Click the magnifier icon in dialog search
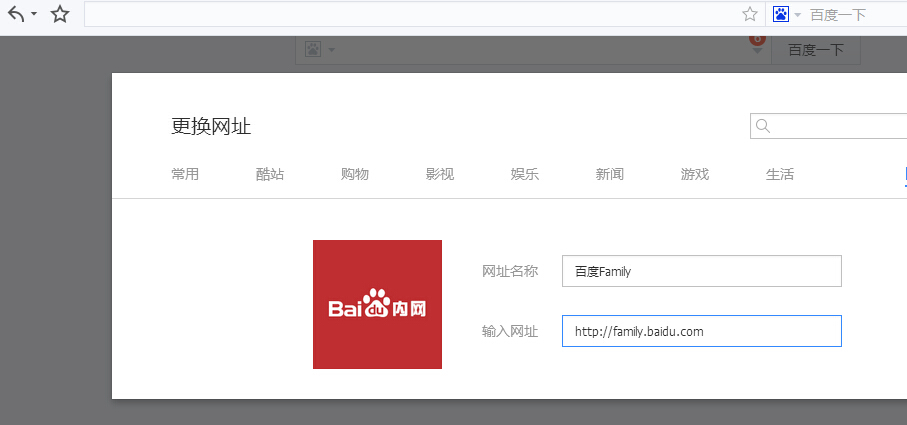The image size is (907, 425). 763,126
